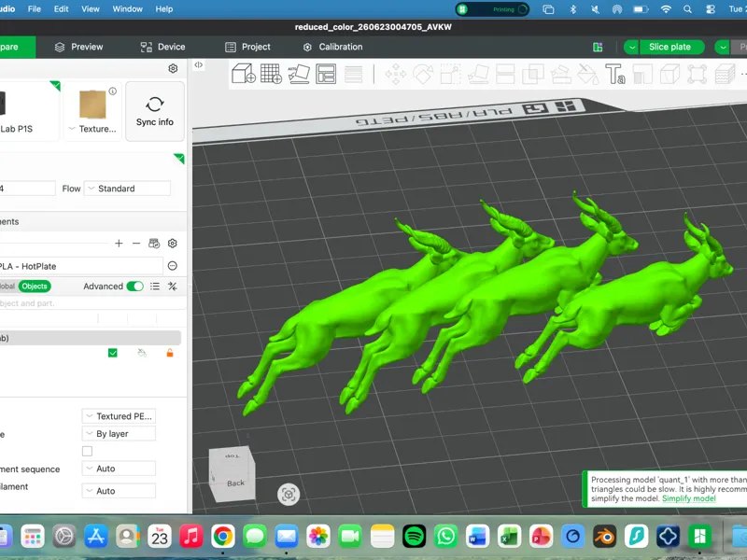The height and width of the screenshot is (560, 747).
Task: Open the Flow Standard dropdown
Action: click(x=127, y=189)
